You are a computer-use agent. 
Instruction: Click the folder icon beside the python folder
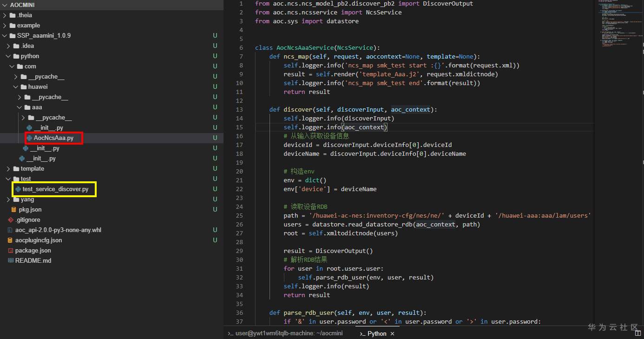(x=16, y=56)
